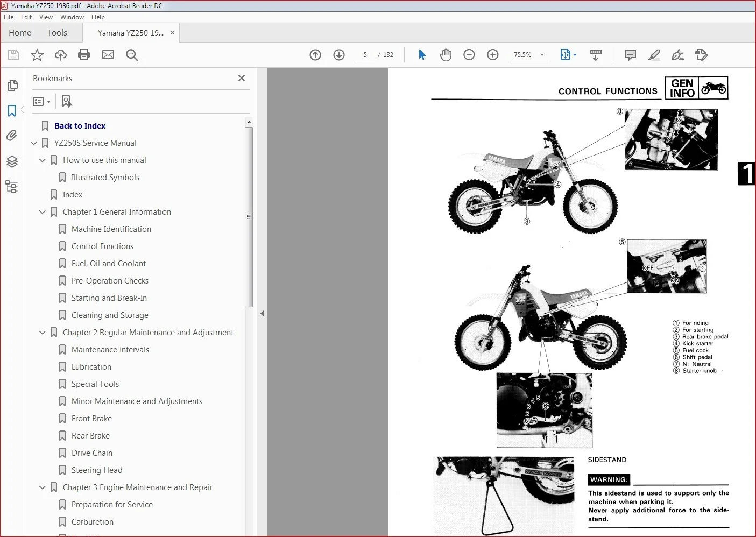Open the Machine Identification bookmark
Viewport: 756px width, 537px height.
(x=111, y=229)
